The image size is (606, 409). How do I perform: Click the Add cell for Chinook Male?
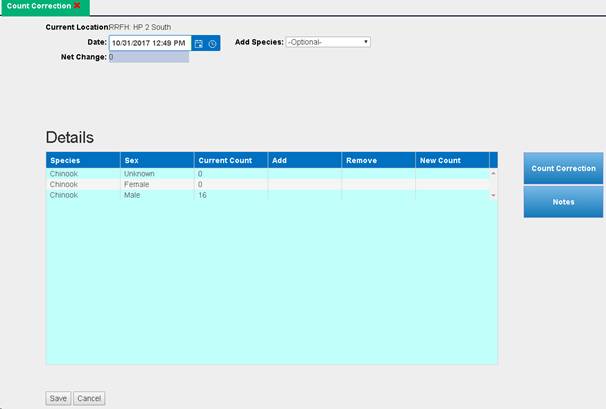[x=304, y=196]
